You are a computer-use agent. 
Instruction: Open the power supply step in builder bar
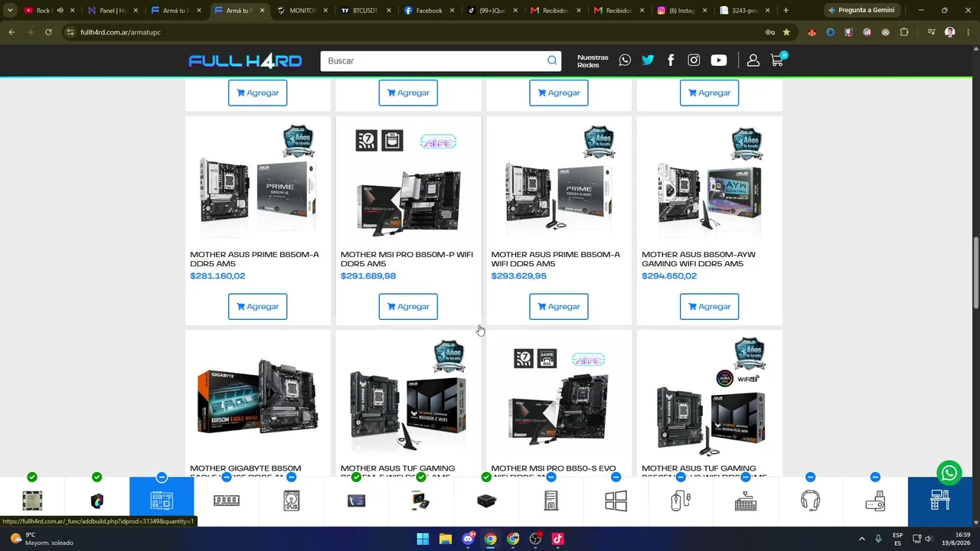tap(486, 501)
